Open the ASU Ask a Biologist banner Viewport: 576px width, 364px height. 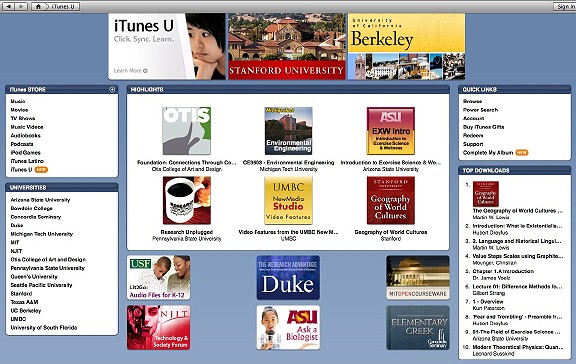click(288, 327)
